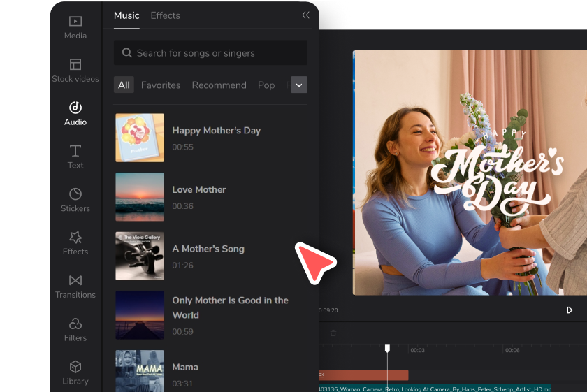Viewport: 587px width, 392px height.
Task: Select Happy Mother's Day song thumbnail
Action: click(140, 138)
